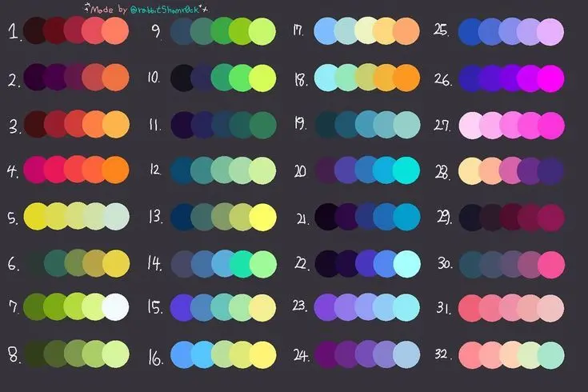Pick the magenta-pink swatch in palette 4

click(34, 170)
